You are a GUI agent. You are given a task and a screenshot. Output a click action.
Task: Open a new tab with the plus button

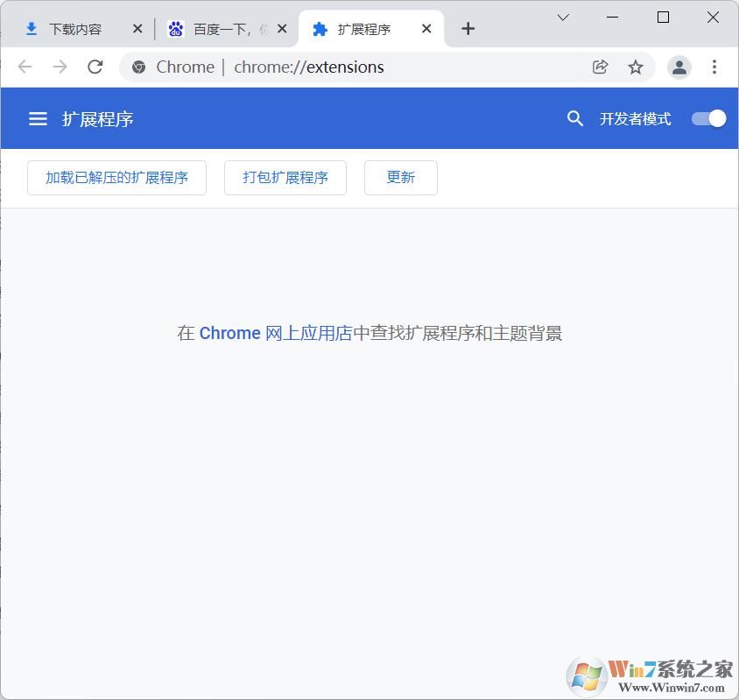click(x=468, y=28)
